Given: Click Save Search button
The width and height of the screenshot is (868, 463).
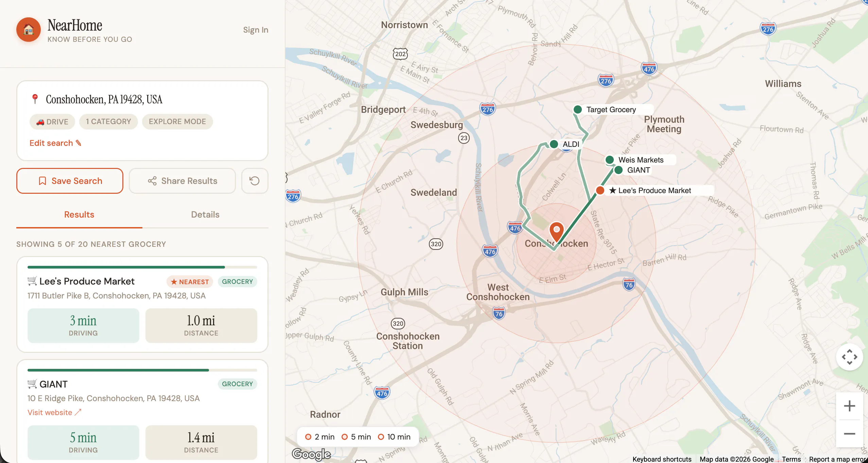Looking at the screenshot, I should [x=70, y=181].
